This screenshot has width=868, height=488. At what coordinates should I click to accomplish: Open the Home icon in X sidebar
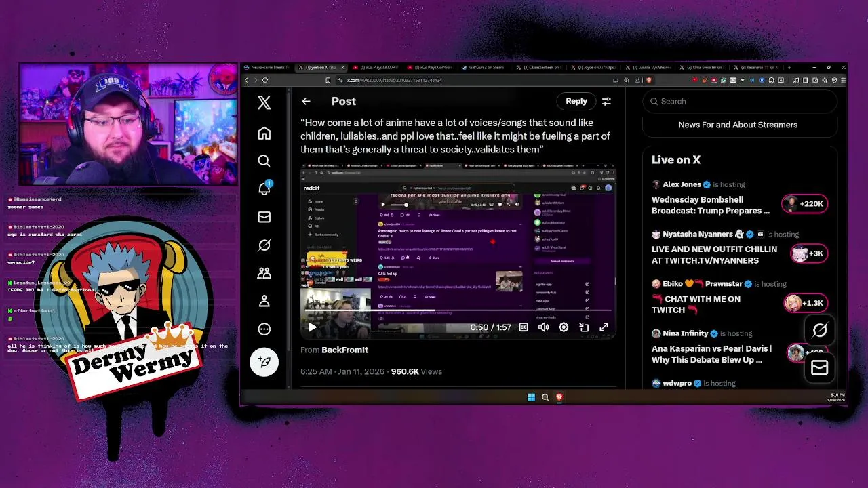(x=264, y=134)
